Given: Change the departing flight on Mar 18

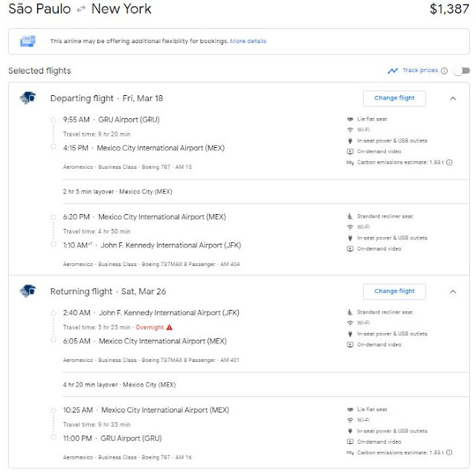Looking at the screenshot, I should click(x=394, y=98).
